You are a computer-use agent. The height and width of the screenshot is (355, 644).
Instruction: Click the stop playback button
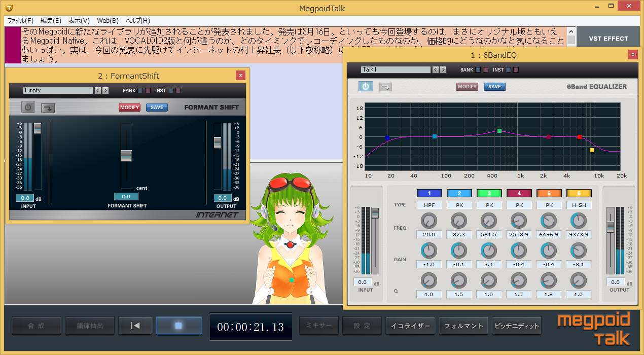click(178, 326)
